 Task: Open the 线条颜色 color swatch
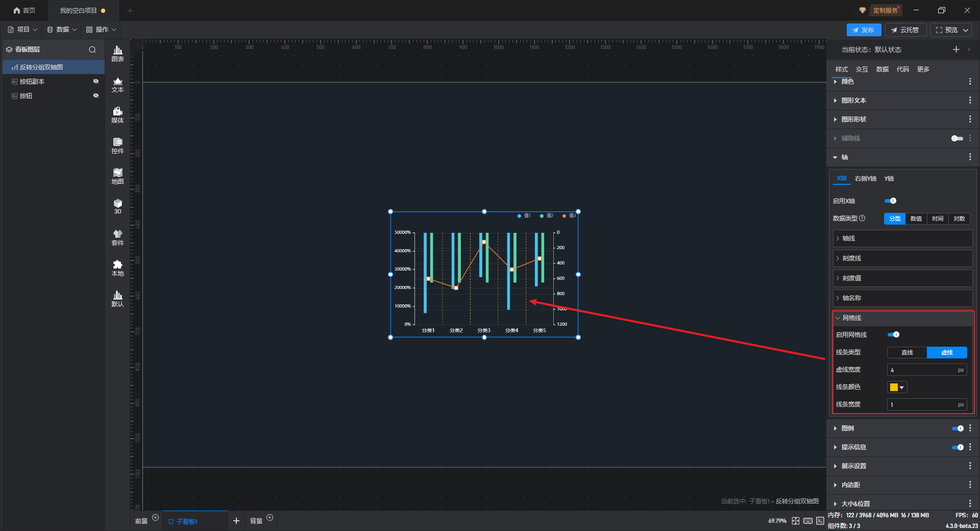[x=897, y=387]
